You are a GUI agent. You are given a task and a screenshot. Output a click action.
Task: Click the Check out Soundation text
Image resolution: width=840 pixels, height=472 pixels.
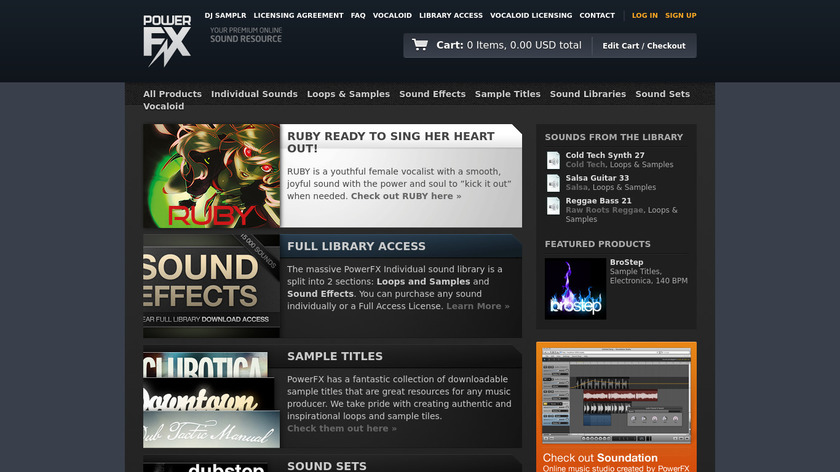pyautogui.click(x=599, y=458)
